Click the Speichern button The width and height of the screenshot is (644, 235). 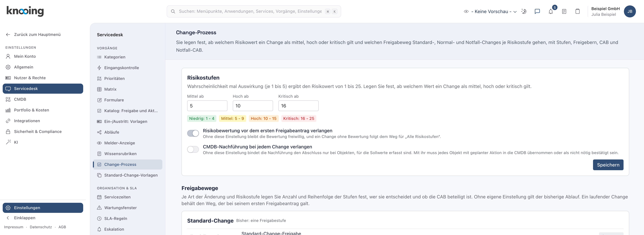(608, 165)
